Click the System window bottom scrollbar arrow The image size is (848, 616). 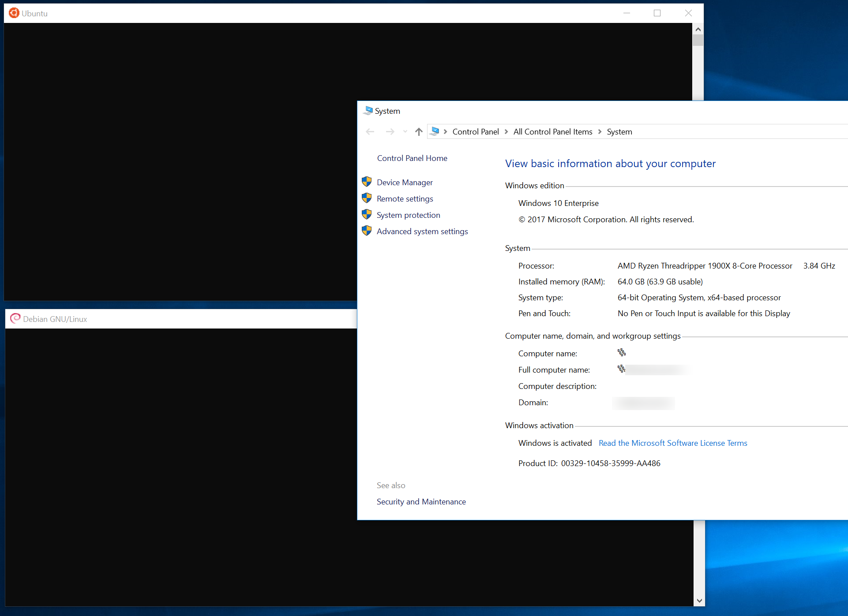tap(699, 600)
